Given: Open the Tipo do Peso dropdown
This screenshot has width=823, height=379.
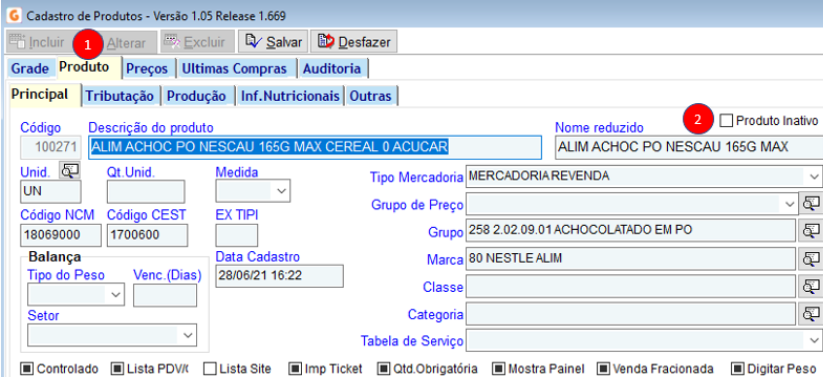Looking at the screenshot, I should [x=116, y=295].
